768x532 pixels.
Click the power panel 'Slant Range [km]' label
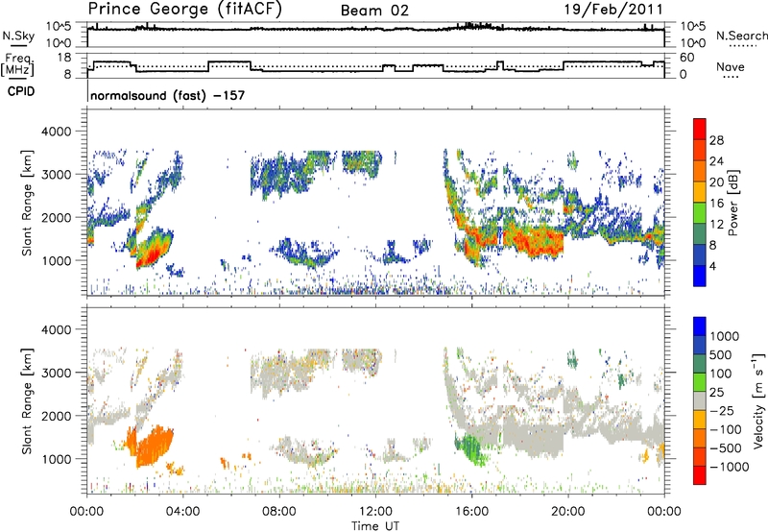point(27,203)
